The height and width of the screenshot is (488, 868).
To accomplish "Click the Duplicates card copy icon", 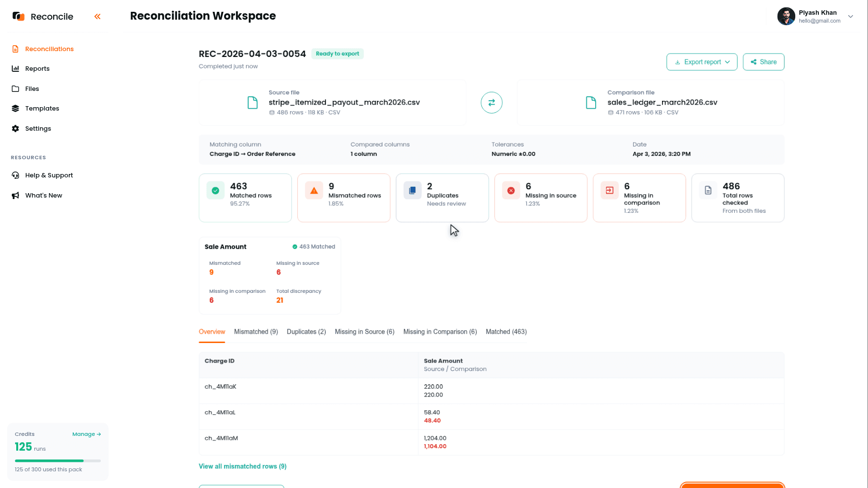I will click(x=412, y=190).
